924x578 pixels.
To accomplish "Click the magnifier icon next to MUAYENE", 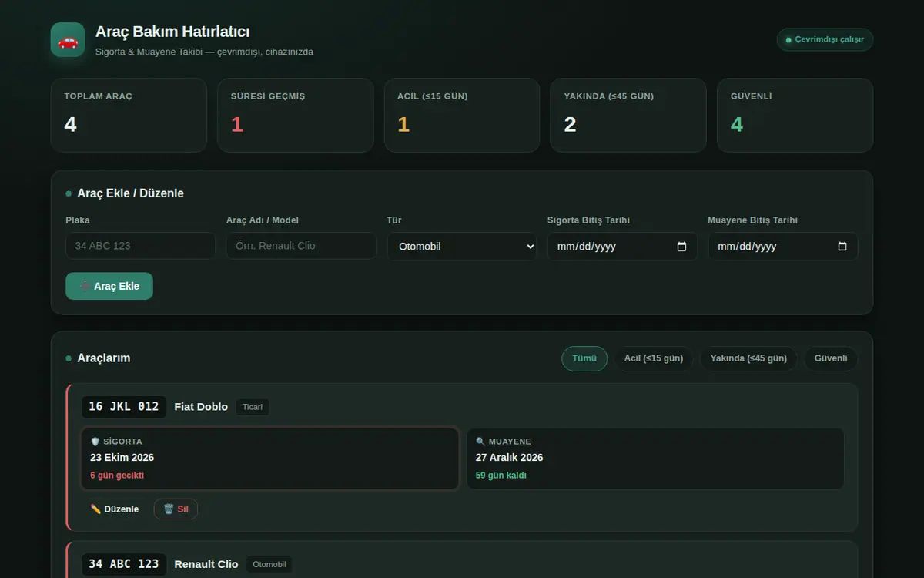I will (x=481, y=442).
